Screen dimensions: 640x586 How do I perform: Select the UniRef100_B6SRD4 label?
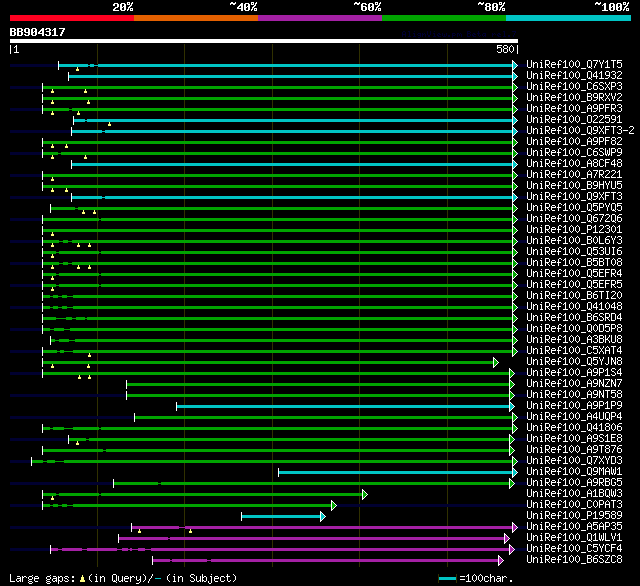pyautogui.click(x=574, y=318)
